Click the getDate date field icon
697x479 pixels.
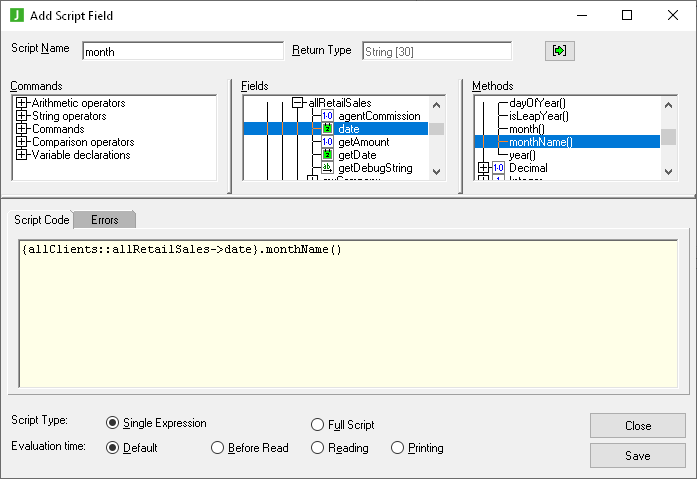click(327, 155)
